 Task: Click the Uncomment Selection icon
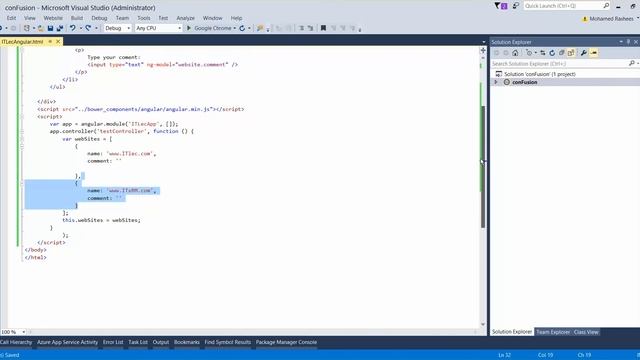[311, 28]
